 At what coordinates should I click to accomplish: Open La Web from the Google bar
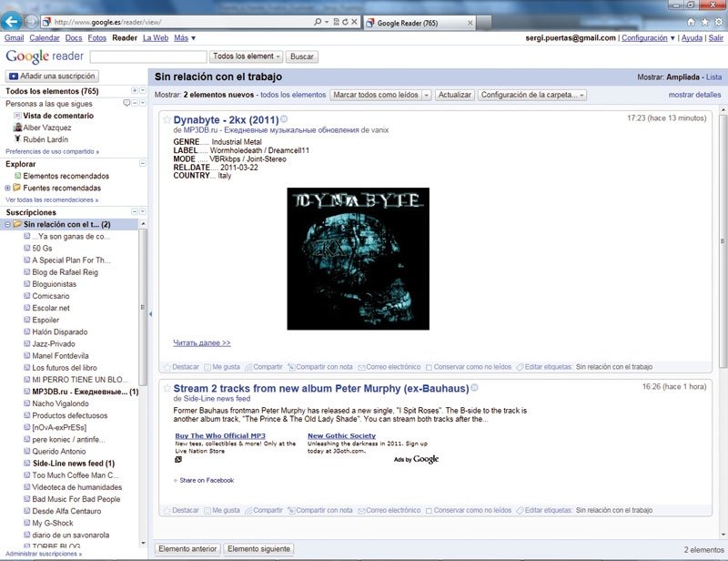156,38
